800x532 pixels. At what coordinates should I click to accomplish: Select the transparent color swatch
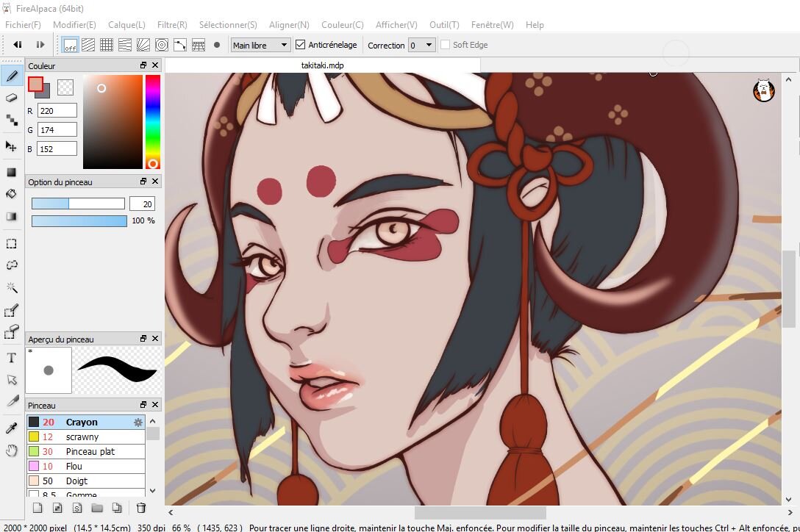[65, 87]
